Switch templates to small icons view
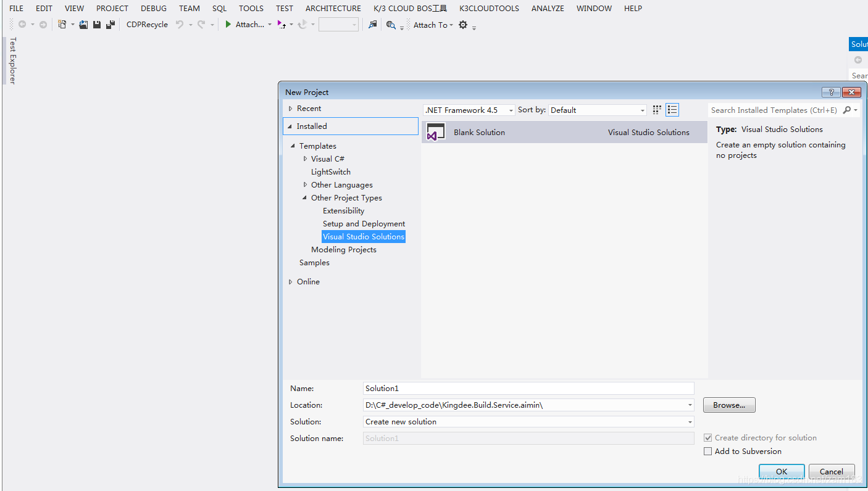 pyautogui.click(x=657, y=110)
